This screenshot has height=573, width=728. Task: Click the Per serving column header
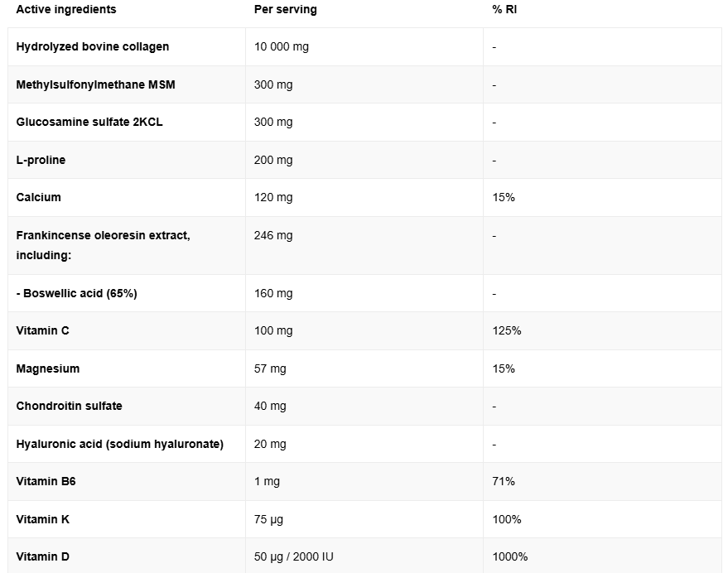[285, 10]
